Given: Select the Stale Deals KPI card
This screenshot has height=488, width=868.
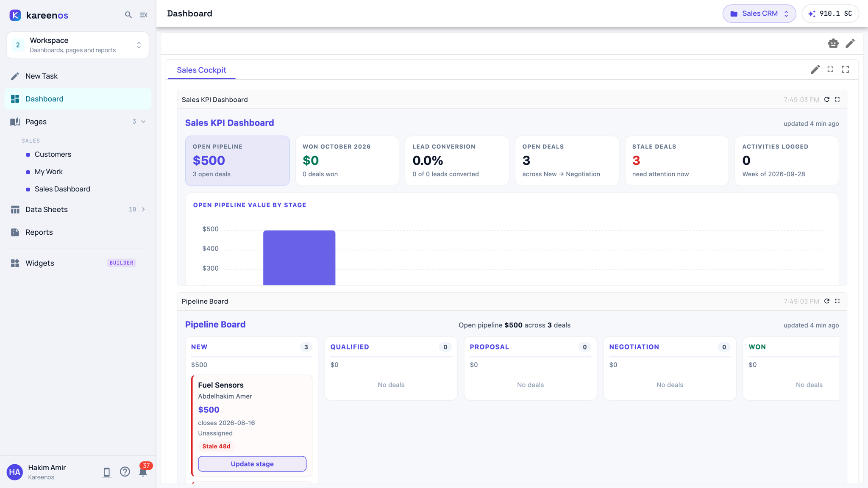Looking at the screenshot, I should [x=677, y=161].
